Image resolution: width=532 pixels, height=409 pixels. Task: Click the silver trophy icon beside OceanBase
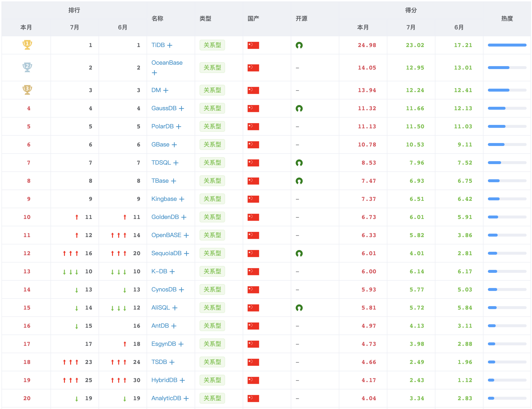pyautogui.click(x=27, y=68)
